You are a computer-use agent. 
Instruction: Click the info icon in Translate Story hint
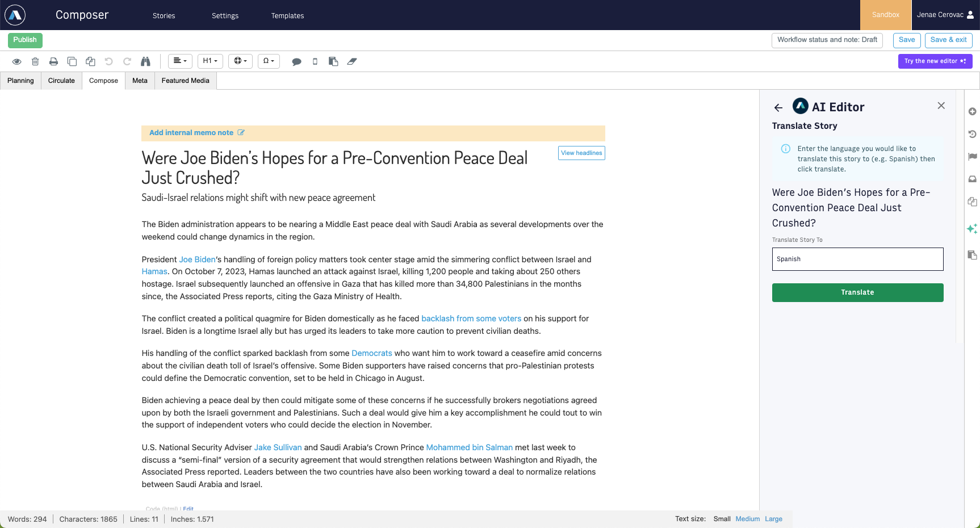(785, 149)
